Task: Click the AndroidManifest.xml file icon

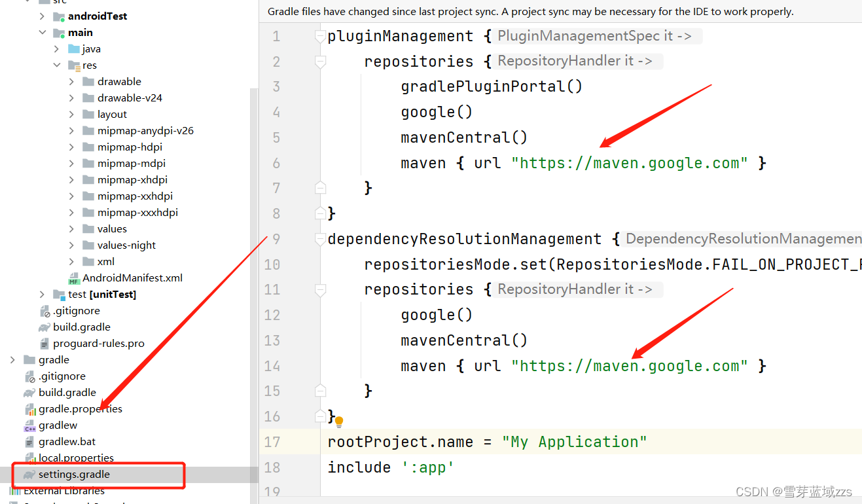Action: (74, 278)
